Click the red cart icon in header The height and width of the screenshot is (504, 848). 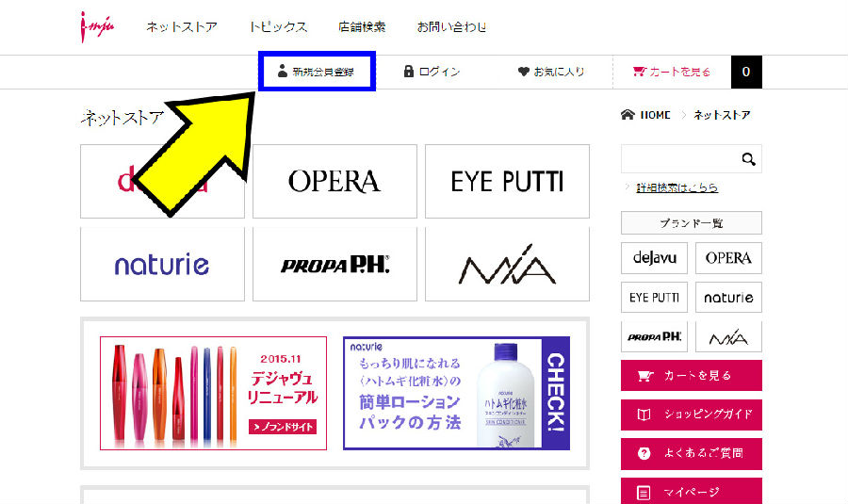639,71
